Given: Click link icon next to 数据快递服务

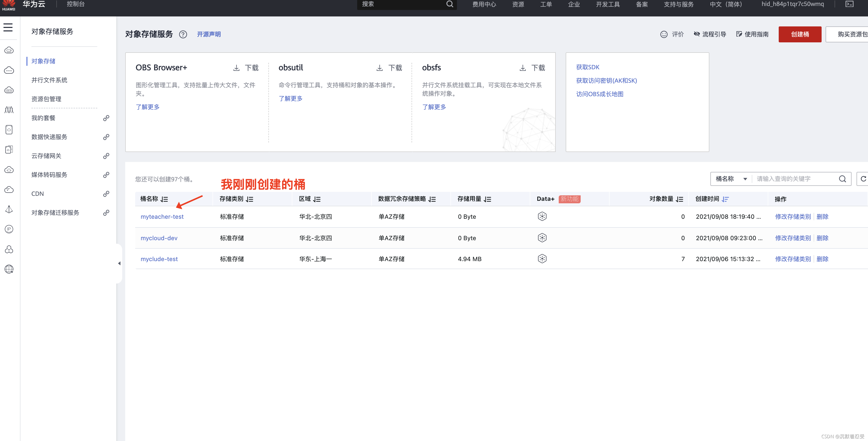Looking at the screenshot, I should coord(106,137).
